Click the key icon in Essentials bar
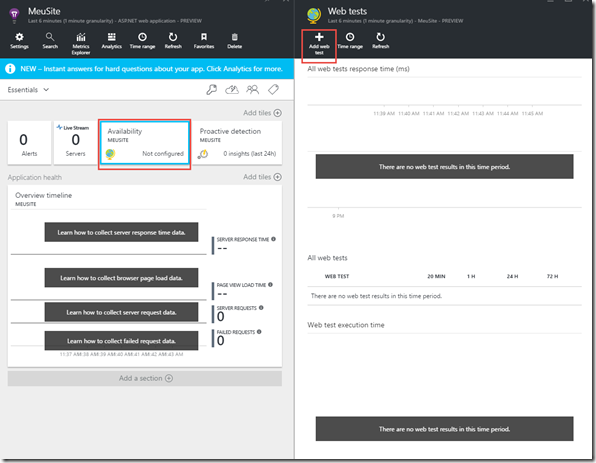Viewport: 596px width, 463px height. [211, 90]
